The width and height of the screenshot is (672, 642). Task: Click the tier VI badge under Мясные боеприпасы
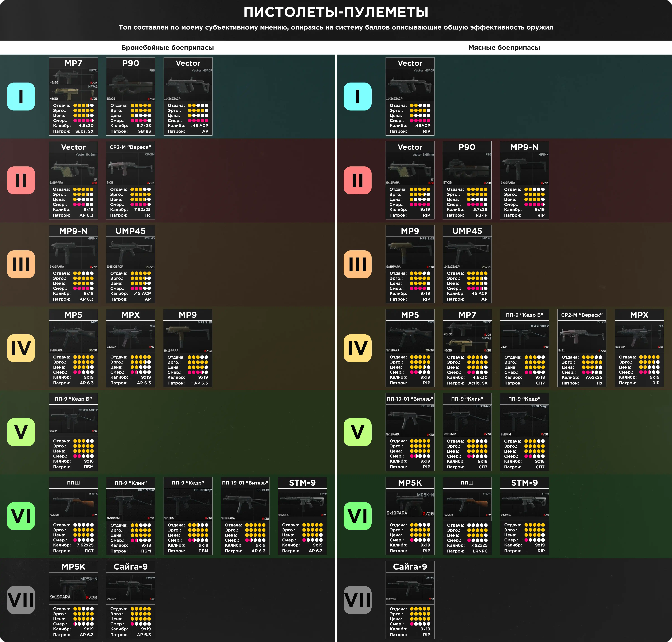coord(357,516)
